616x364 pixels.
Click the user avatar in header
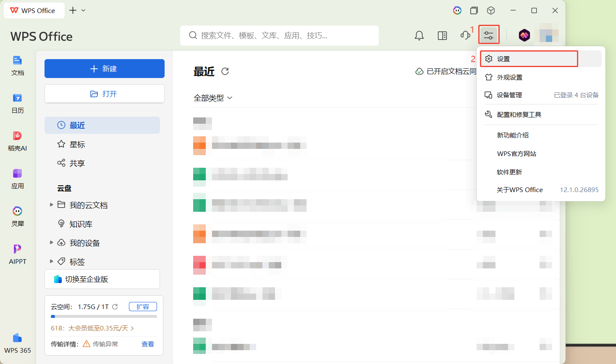coord(549,36)
